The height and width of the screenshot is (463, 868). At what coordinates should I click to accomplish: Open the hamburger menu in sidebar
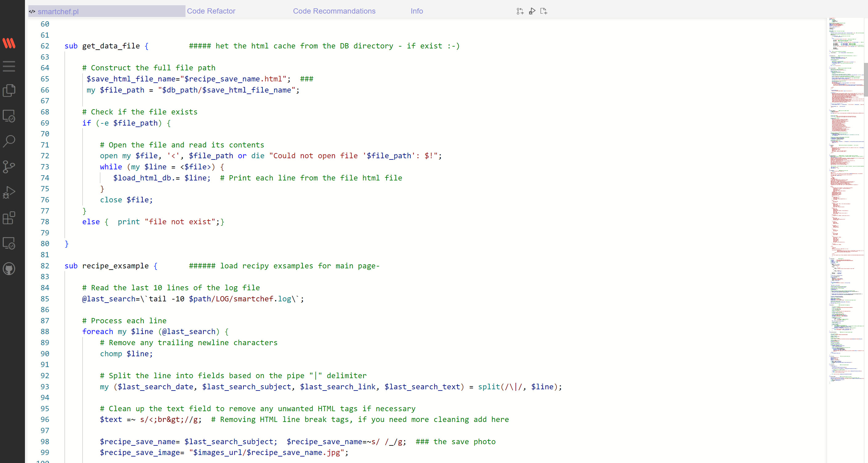click(9, 66)
